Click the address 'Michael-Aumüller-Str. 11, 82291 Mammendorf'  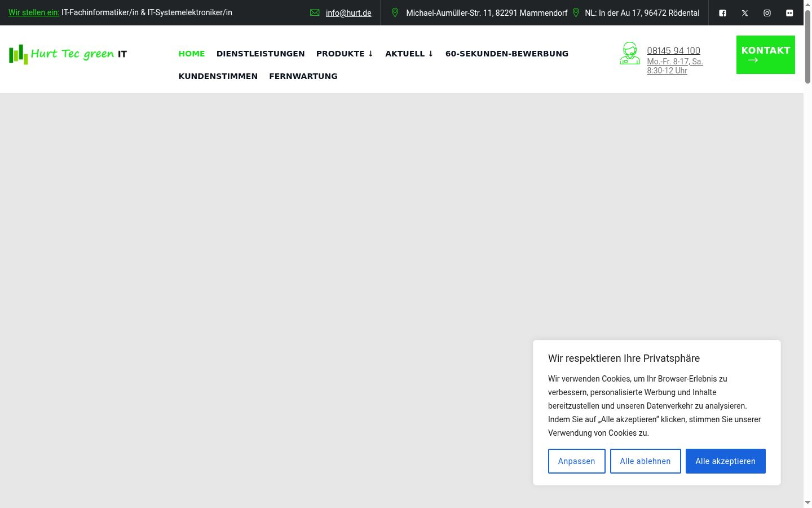tap(487, 13)
